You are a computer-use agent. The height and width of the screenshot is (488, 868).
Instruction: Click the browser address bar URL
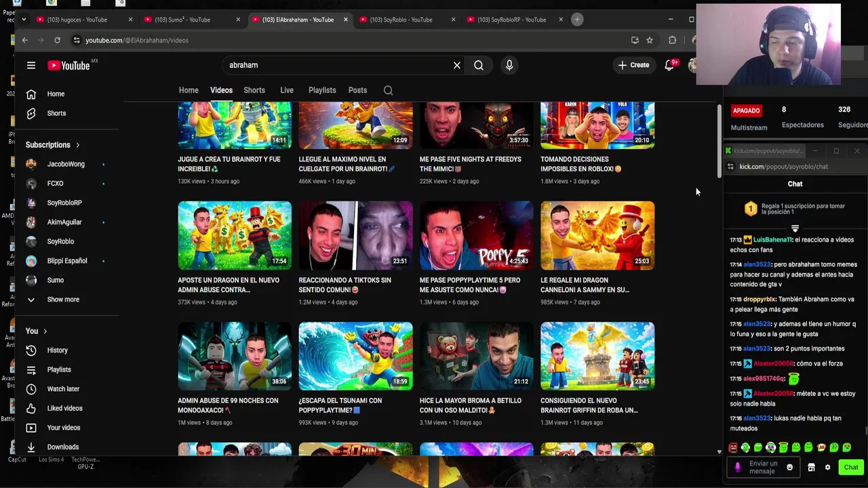pyautogui.click(x=137, y=40)
